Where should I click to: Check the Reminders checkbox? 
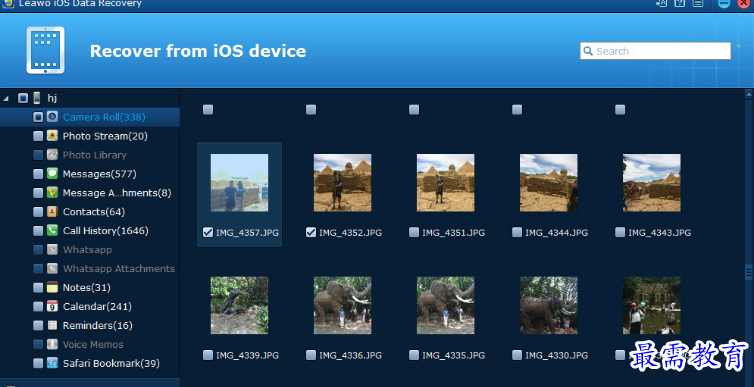pyautogui.click(x=38, y=325)
